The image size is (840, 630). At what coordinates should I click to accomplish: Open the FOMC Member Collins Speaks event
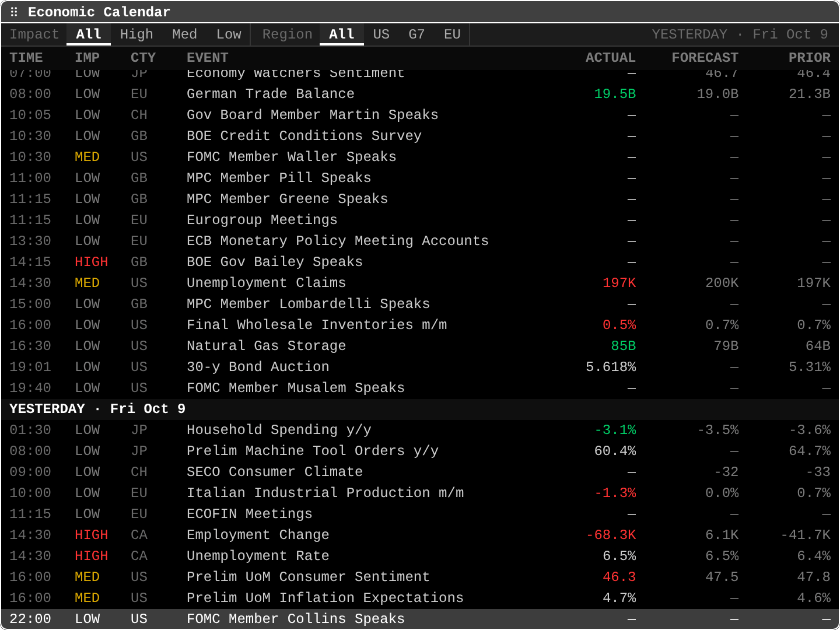pos(420,619)
